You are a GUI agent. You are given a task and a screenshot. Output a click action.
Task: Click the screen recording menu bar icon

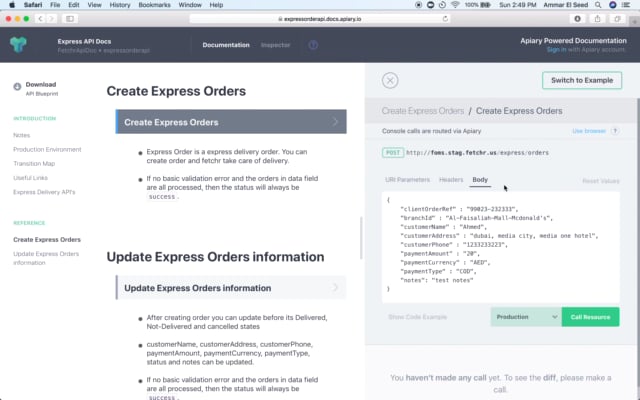(x=418, y=5)
